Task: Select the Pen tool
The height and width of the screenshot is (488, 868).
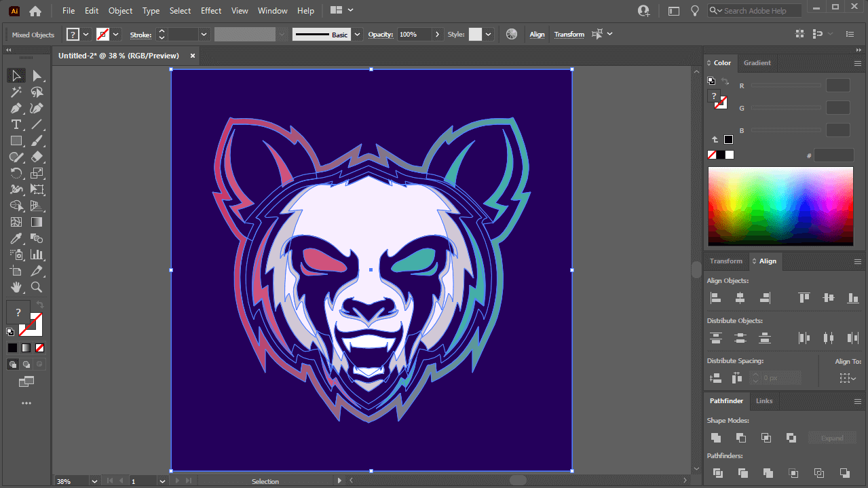Action: (16, 109)
